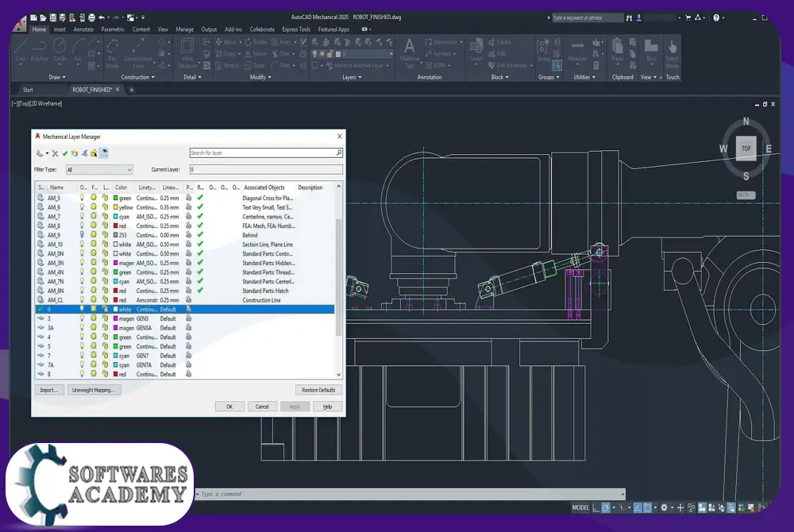This screenshot has height=532, width=794.
Task: Click the Open file icon in quick access toolbar
Action: pyautogui.click(x=43, y=17)
